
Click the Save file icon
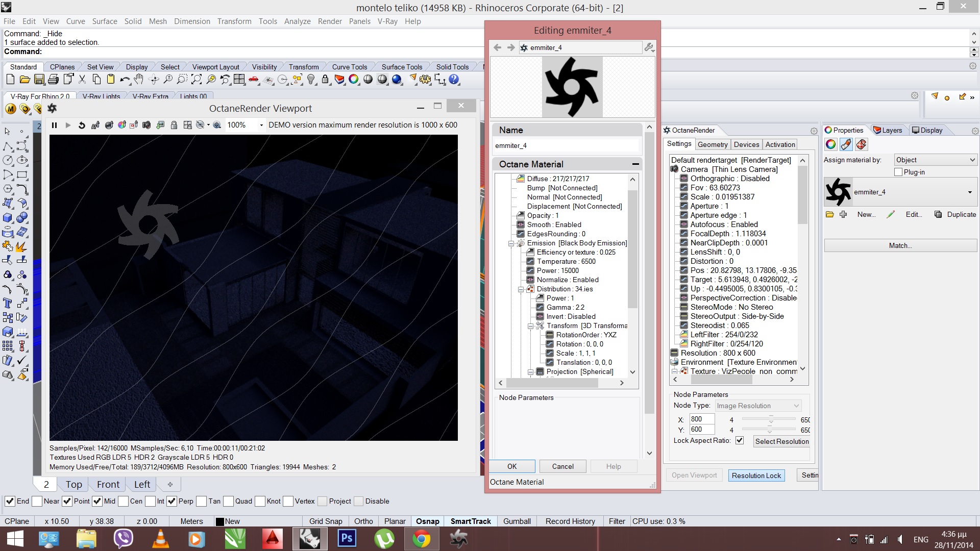39,80
